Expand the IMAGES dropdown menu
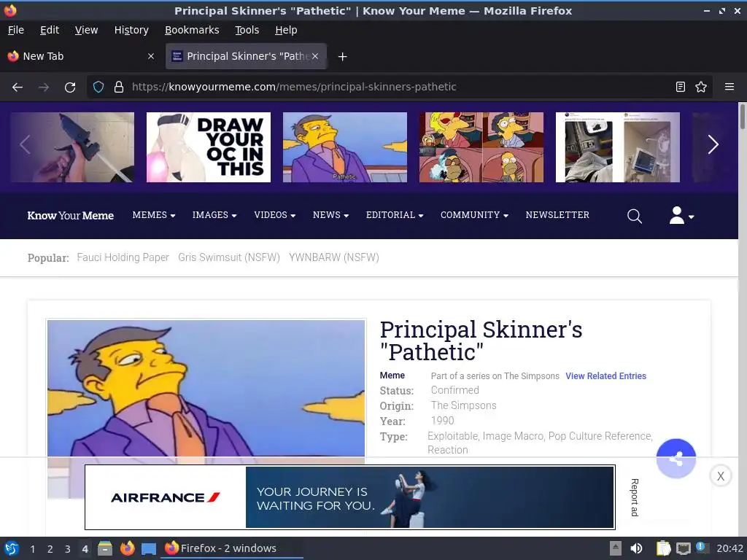 pyautogui.click(x=214, y=215)
